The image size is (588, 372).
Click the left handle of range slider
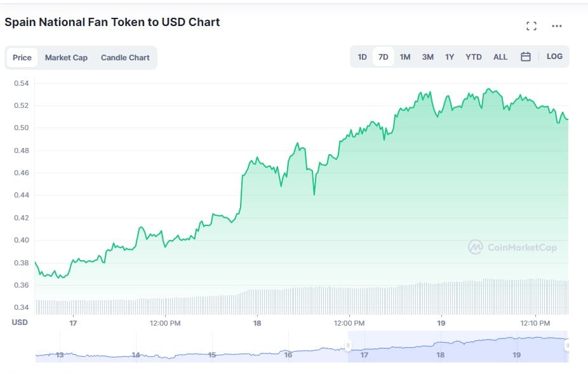point(348,346)
